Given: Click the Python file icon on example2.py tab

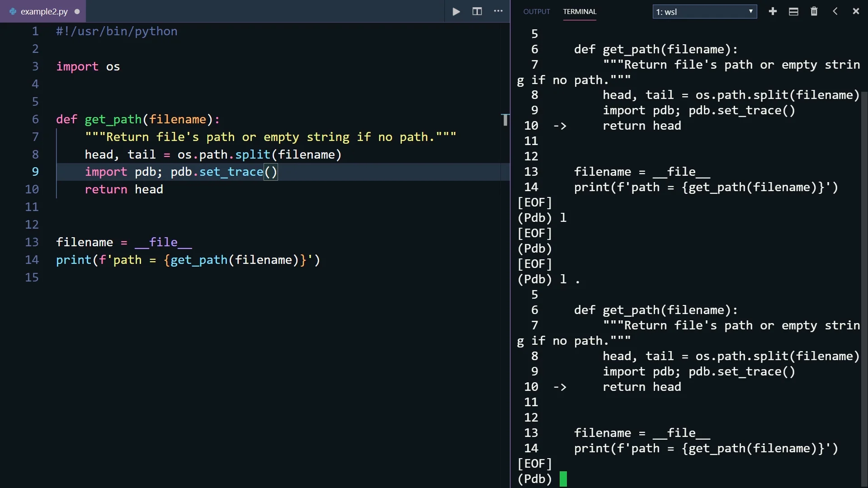Looking at the screenshot, I should coord(13,12).
